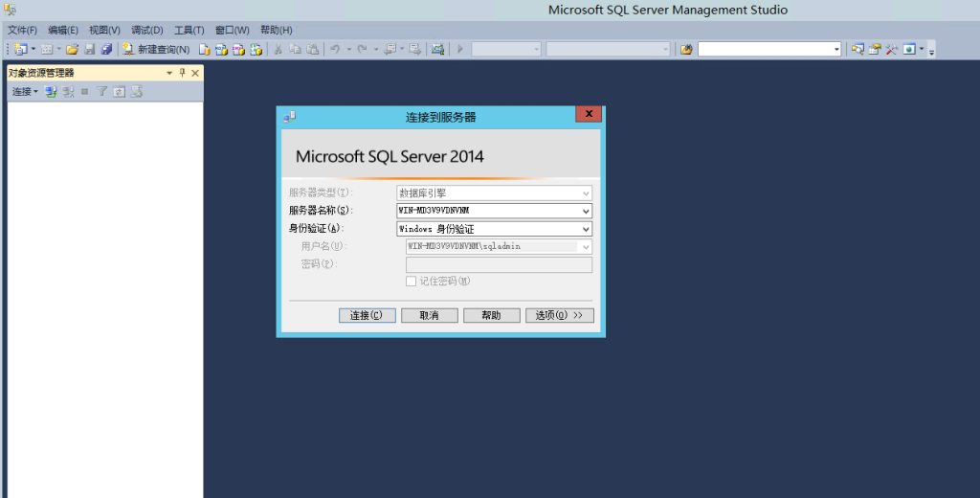Click the 选项(O) >> options button
The image size is (980, 498).
(559, 315)
